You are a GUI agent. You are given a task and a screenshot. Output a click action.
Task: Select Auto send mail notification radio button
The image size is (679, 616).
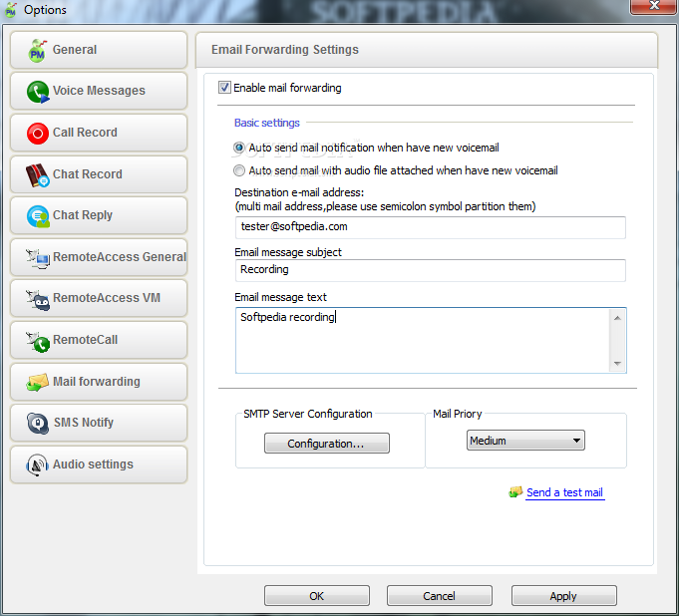click(x=239, y=148)
